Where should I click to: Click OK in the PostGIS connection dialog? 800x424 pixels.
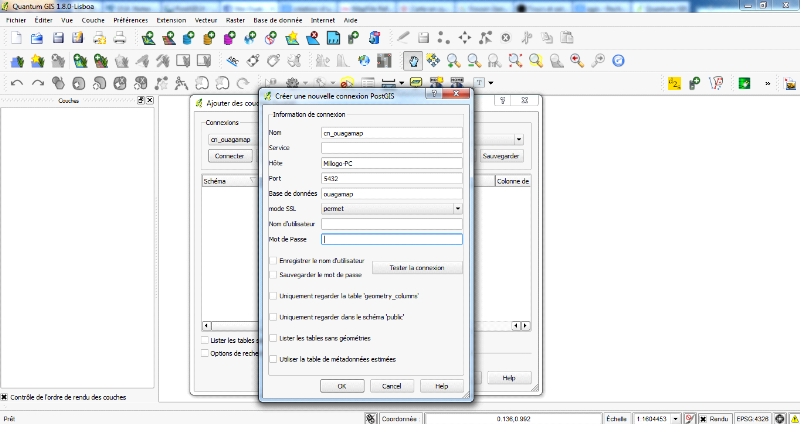(342, 385)
